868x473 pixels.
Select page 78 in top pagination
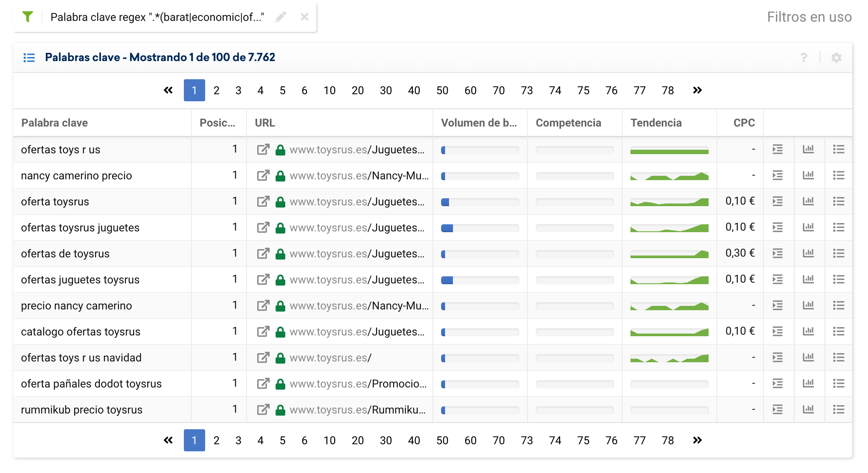coord(668,90)
